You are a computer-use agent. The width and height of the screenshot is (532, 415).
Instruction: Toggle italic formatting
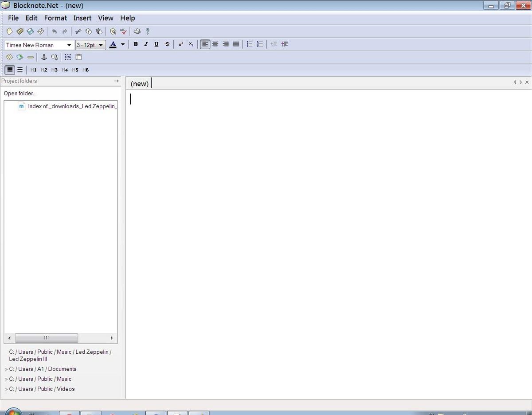point(146,44)
